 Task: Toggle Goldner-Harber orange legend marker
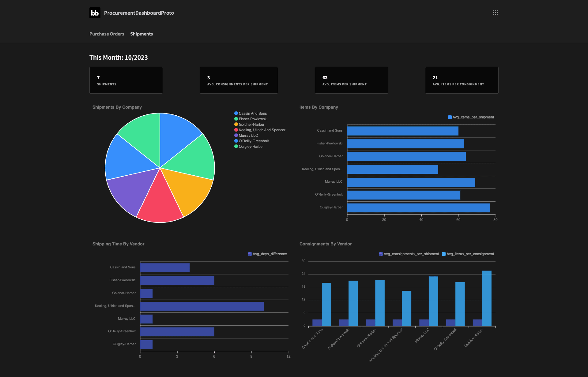(x=236, y=124)
